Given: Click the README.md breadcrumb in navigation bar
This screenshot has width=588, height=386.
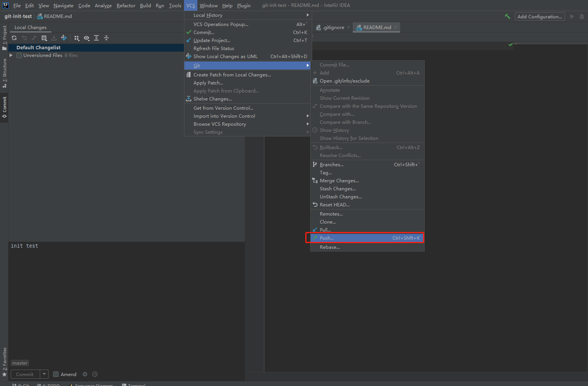Looking at the screenshot, I should pos(55,16).
